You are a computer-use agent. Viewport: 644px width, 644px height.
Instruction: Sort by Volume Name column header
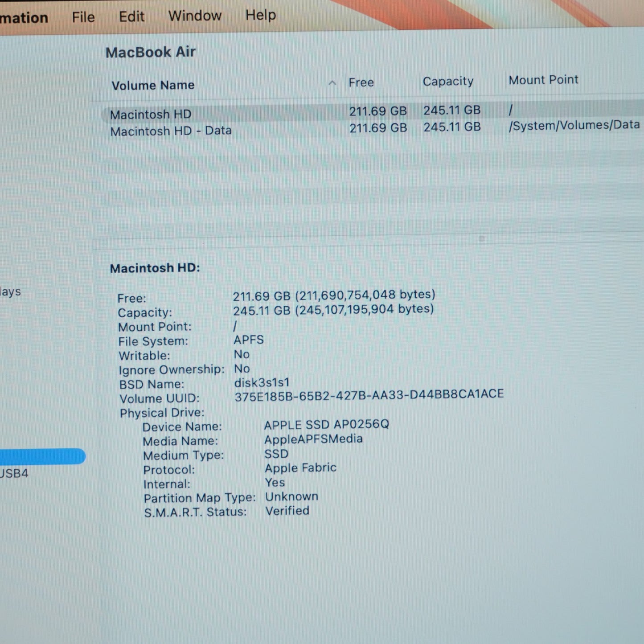click(x=153, y=85)
